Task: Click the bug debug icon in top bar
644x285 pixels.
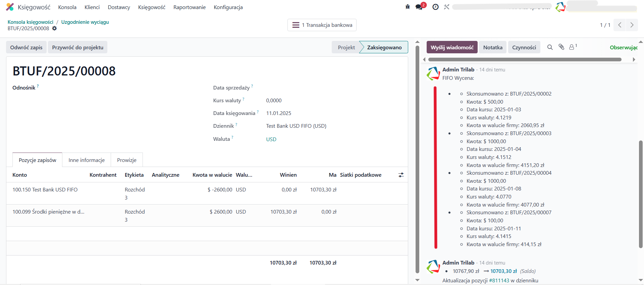Action: coord(408,7)
